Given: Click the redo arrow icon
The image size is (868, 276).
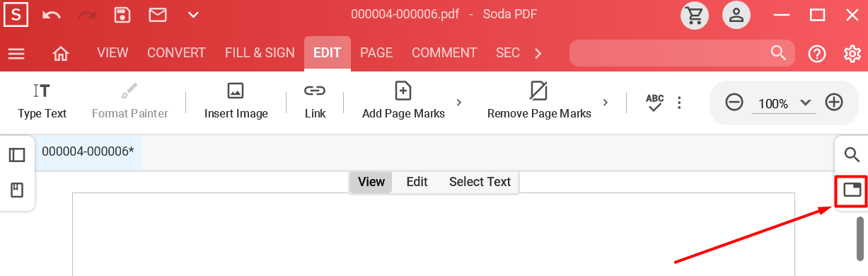Looking at the screenshot, I should (x=87, y=15).
